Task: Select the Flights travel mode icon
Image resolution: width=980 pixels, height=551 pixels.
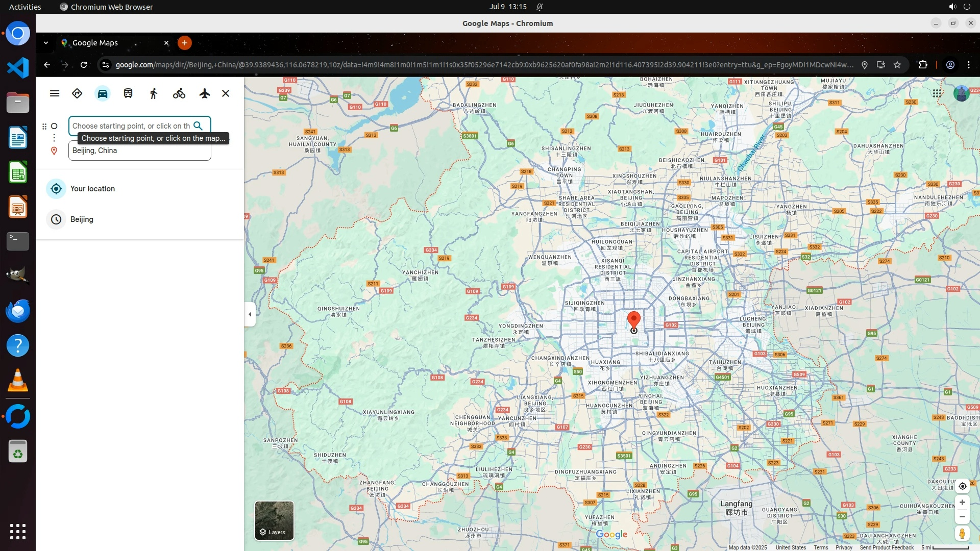Action: pos(205,93)
